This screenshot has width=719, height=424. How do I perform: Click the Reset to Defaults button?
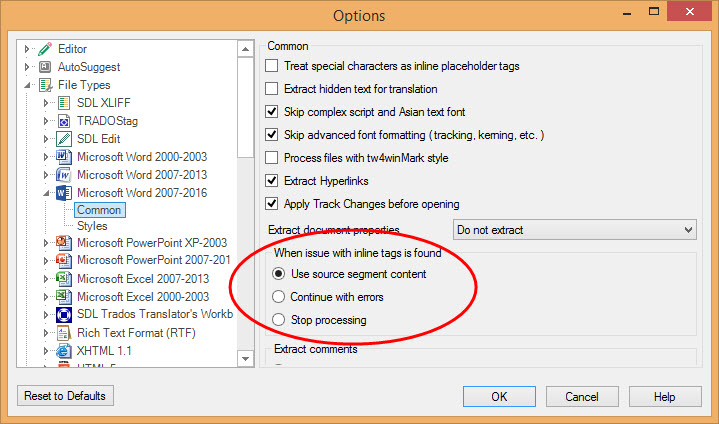point(66,396)
